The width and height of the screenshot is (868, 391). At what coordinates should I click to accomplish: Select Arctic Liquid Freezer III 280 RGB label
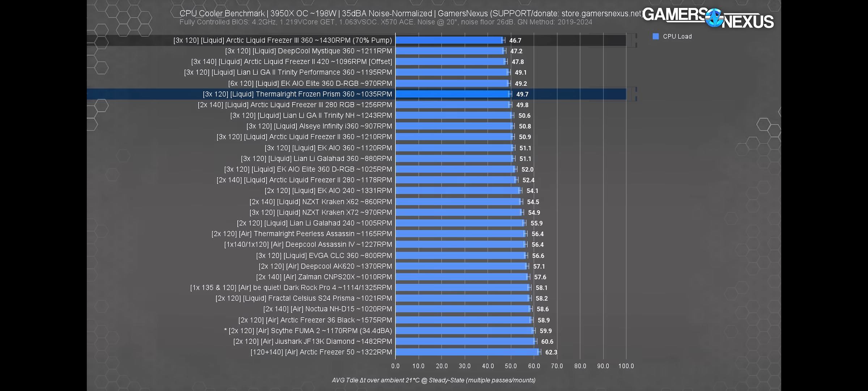pyautogui.click(x=295, y=105)
